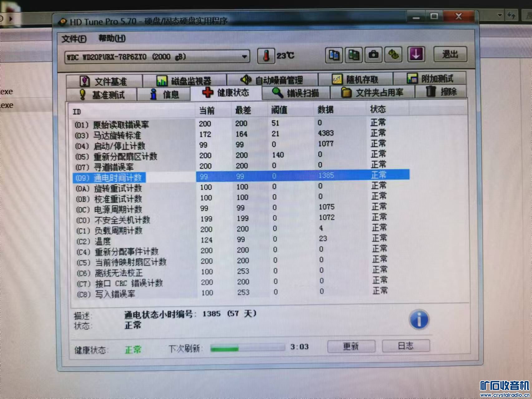This screenshot has width=532, height=399.
Task: Click the threshold value 140
Action: [x=278, y=155]
